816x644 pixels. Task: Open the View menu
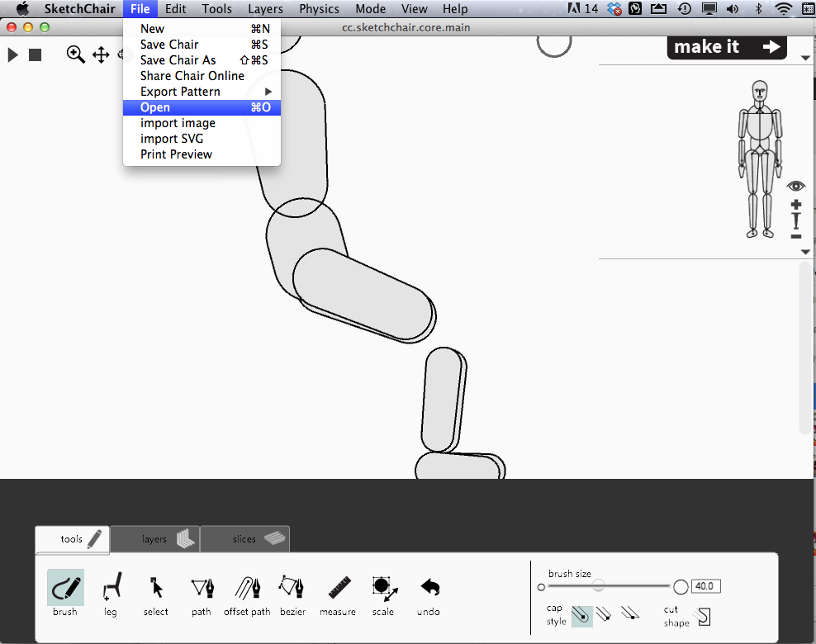point(415,9)
